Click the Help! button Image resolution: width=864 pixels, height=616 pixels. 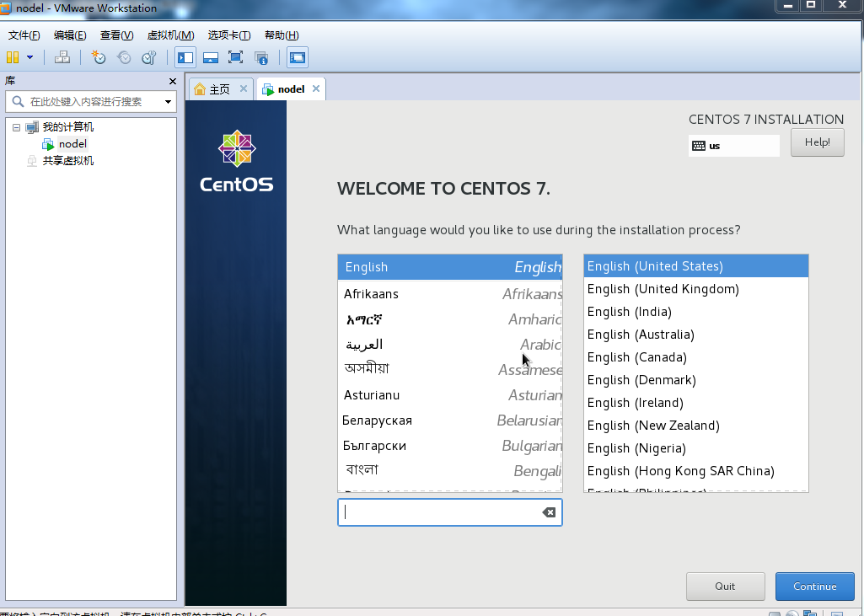pyautogui.click(x=817, y=142)
